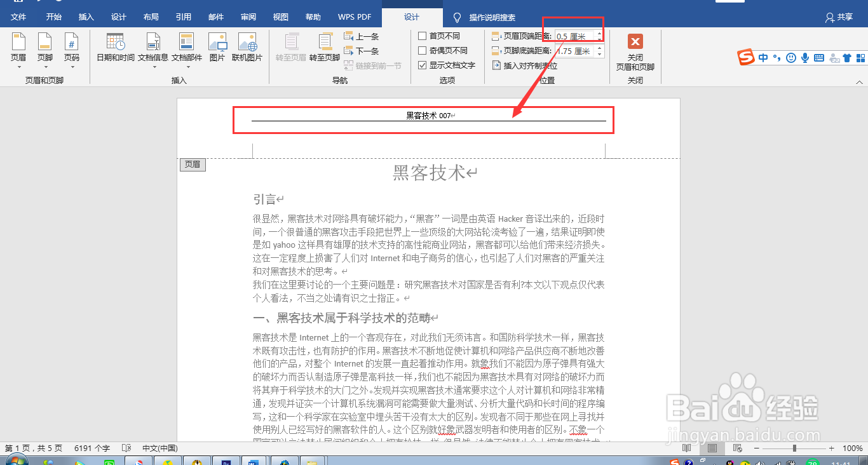Increase 页脚底端距离 with up arrow
Screen dimensions: 868x465
click(x=600, y=48)
